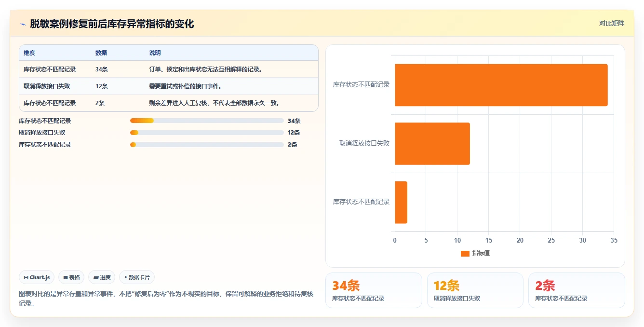Click the 25 tick on the chart's x-axis
Screen dimensions: 644x327
pos(551,240)
